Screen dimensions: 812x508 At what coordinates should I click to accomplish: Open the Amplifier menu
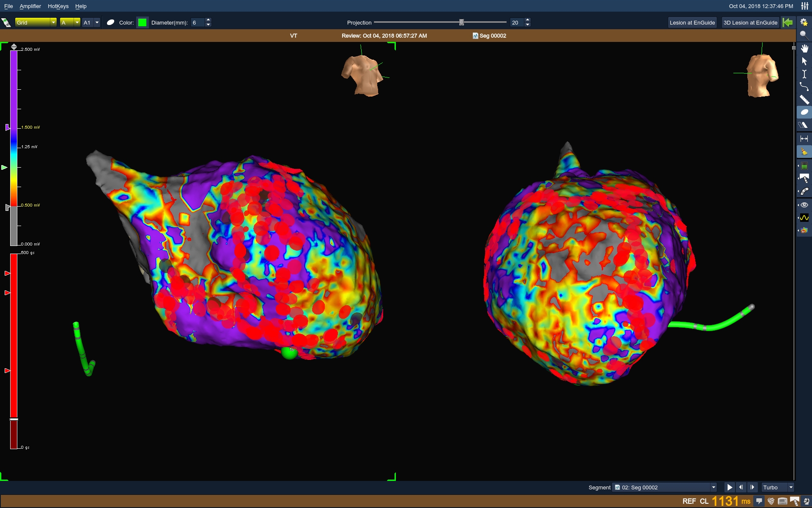(30, 6)
